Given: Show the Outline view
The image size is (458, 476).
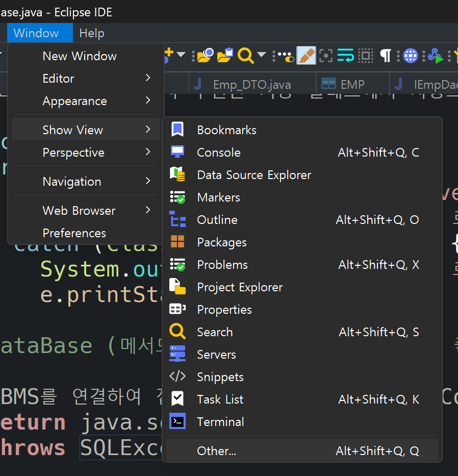Looking at the screenshot, I should pyautogui.click(x=302, y=220).
